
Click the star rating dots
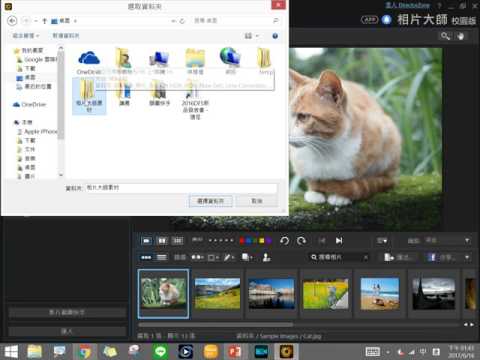221,240
